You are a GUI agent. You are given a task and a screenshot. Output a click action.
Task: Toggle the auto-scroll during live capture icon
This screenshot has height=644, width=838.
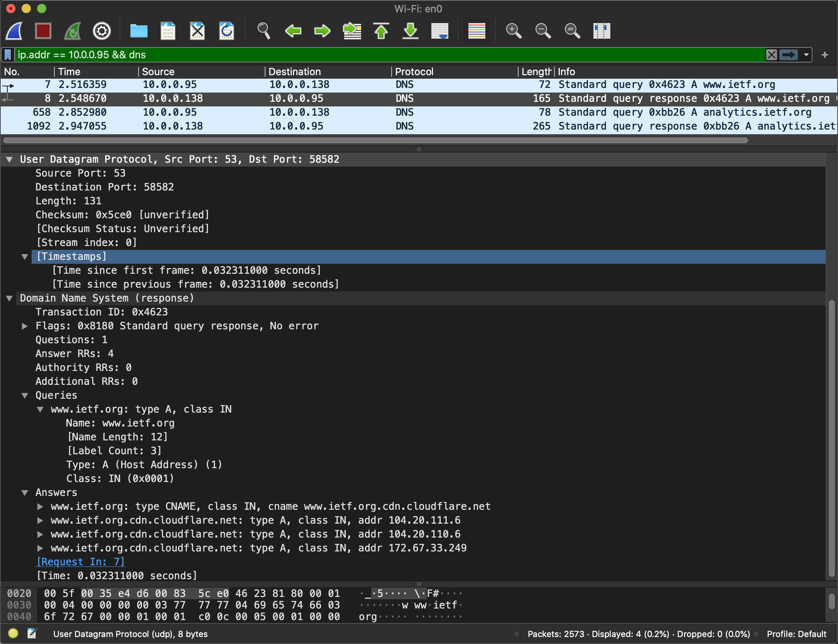(440, 31)
